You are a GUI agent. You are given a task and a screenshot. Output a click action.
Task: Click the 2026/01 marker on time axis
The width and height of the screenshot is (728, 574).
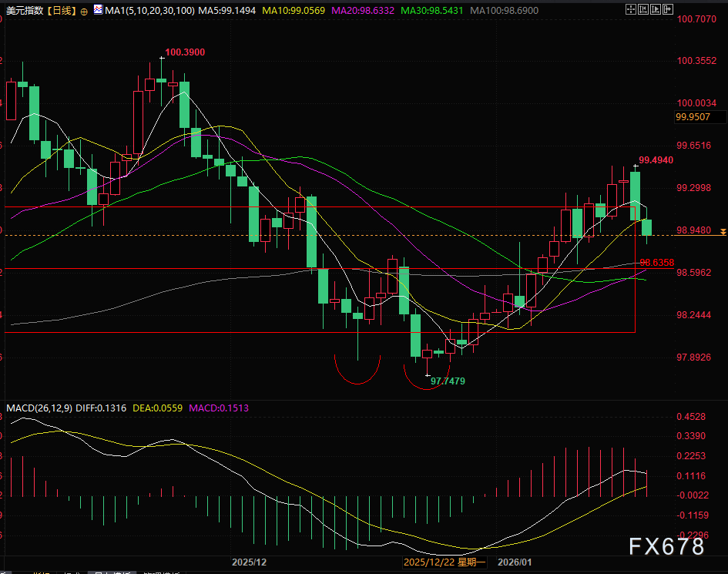click(514, 563)
